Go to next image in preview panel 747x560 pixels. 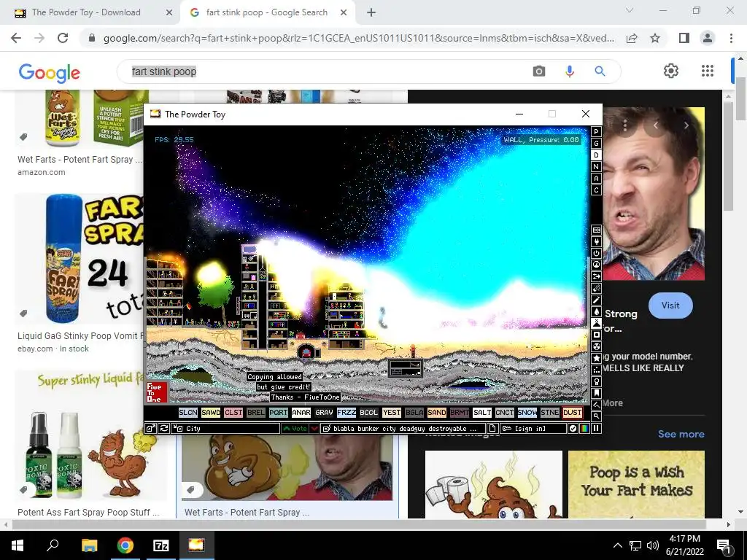(x=686, y=125)
